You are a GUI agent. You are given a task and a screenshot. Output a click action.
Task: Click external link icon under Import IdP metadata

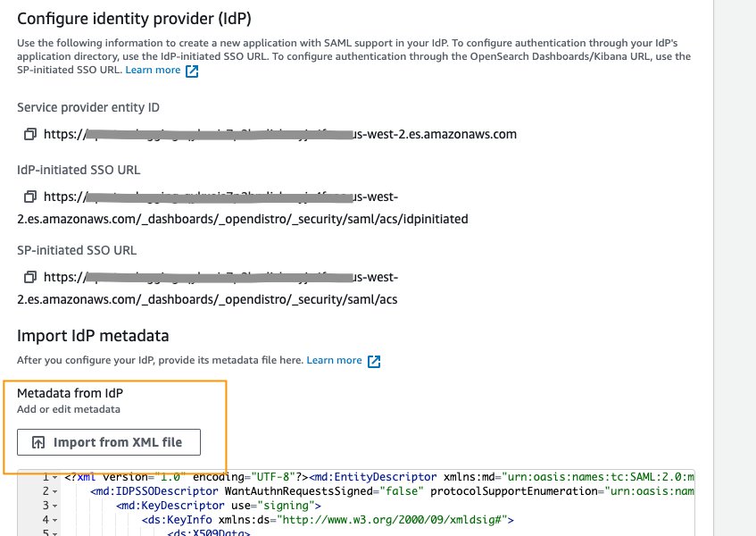374,361
